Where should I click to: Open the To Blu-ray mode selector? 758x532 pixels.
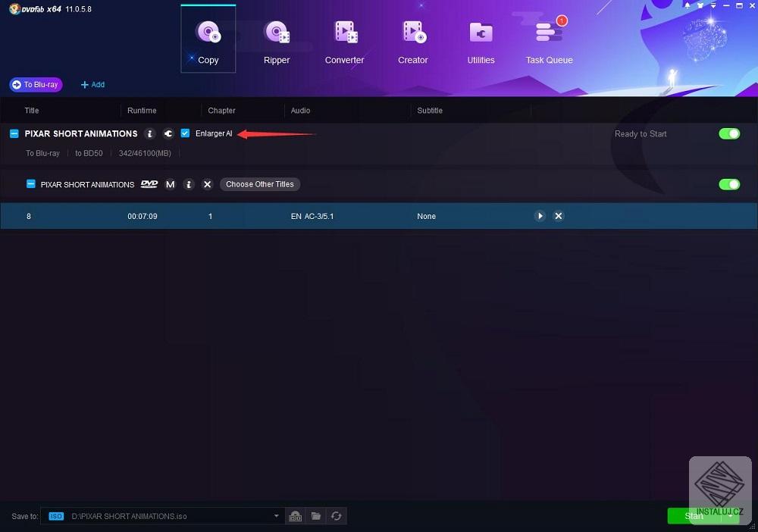(x=35, y=84)
